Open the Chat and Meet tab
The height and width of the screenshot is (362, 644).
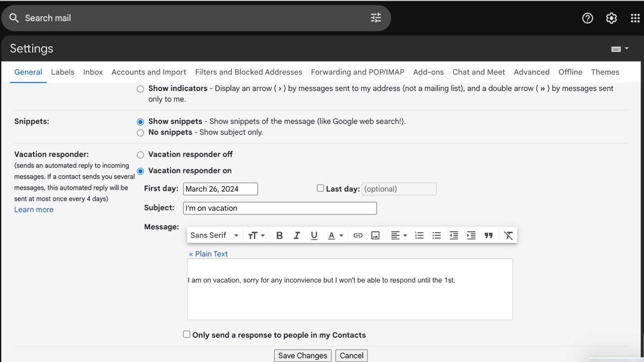click(479, 72)
